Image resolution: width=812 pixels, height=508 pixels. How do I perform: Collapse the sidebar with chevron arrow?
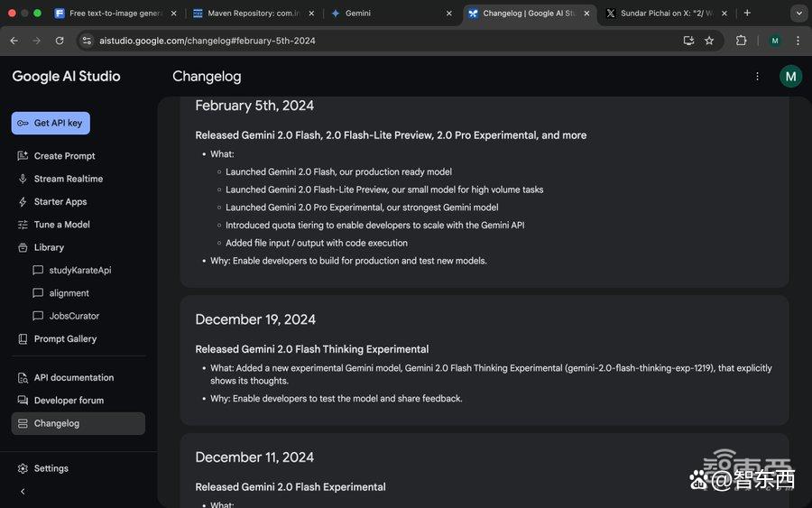click(x=23, y=492)
